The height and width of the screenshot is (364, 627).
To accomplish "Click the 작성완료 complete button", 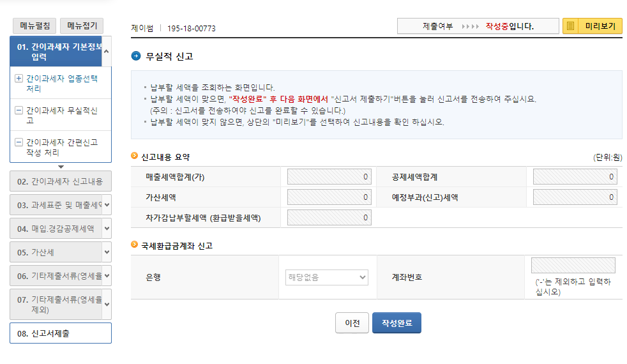I will [397, 322].
